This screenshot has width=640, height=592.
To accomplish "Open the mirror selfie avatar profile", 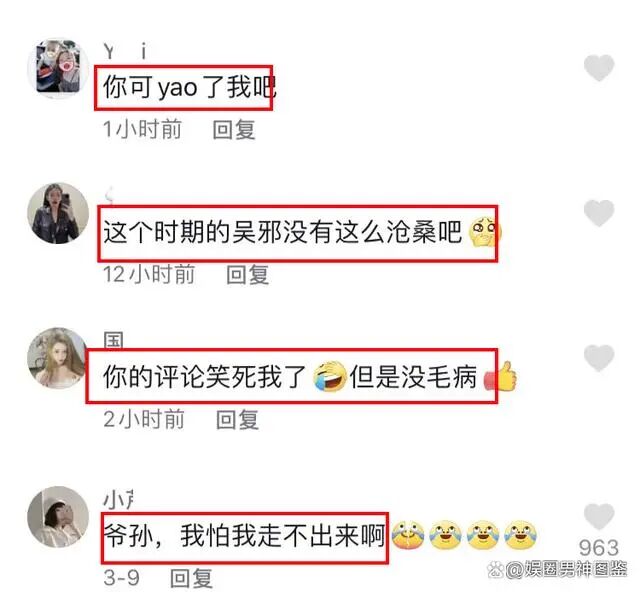I will 58,213.
